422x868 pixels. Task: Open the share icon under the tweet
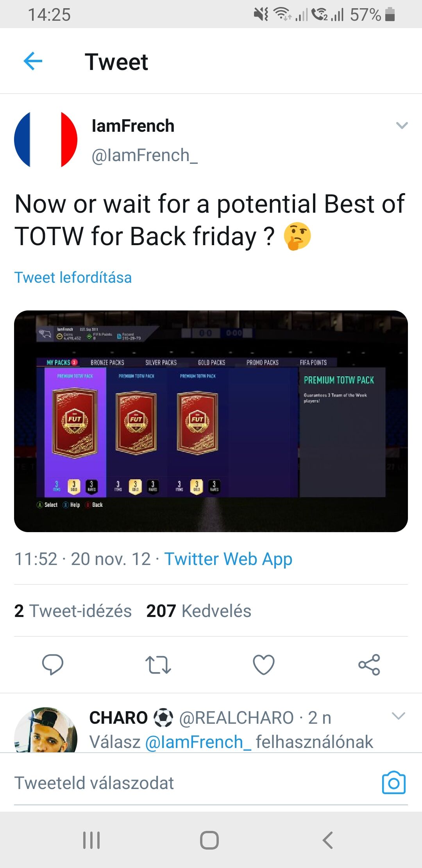(369, 664)
